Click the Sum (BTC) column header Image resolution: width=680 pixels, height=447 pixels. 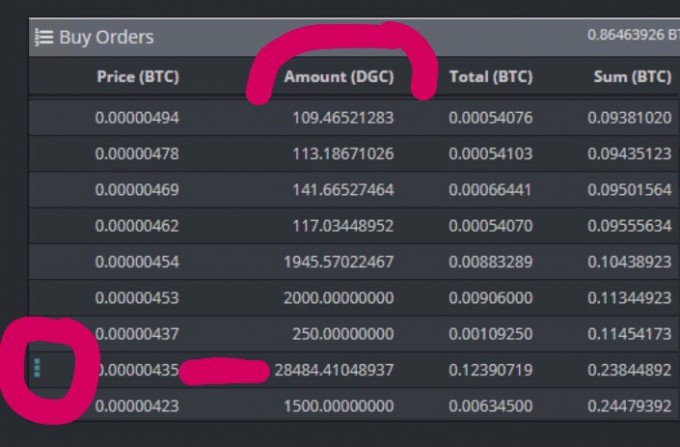pos(632,77)
